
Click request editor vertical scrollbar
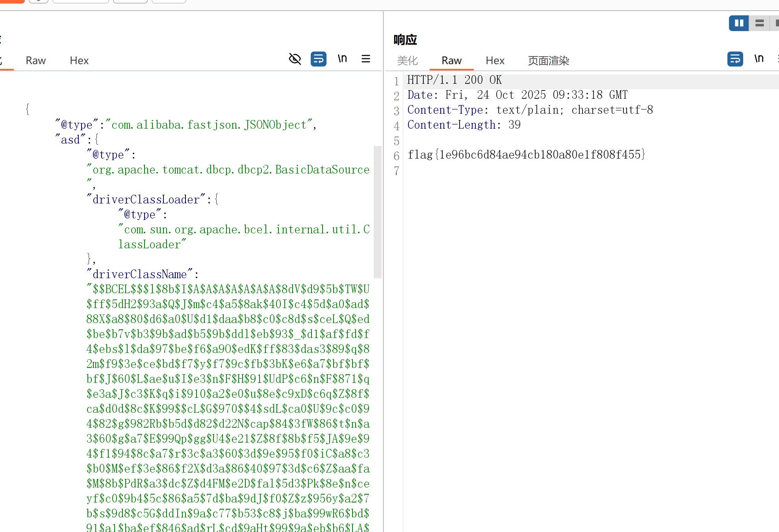(377, 212)
